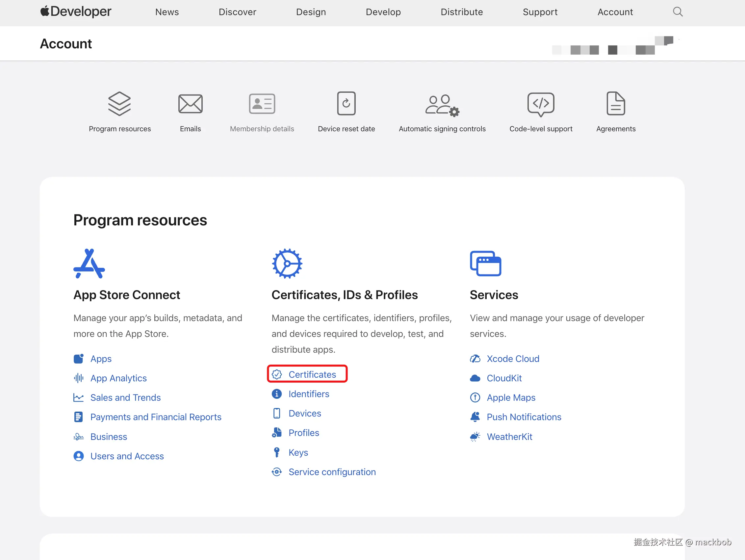Open the Push Notifications link
745x560 pixels.
524,417
